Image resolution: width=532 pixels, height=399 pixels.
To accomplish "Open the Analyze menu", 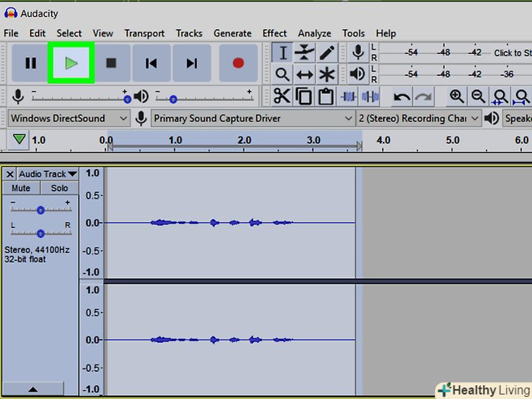I will point(314,34).
